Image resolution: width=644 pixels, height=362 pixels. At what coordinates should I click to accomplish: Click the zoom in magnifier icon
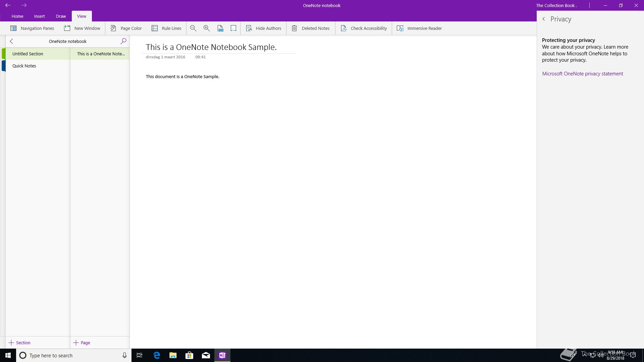pyautogui.click(x=207, y=28)
